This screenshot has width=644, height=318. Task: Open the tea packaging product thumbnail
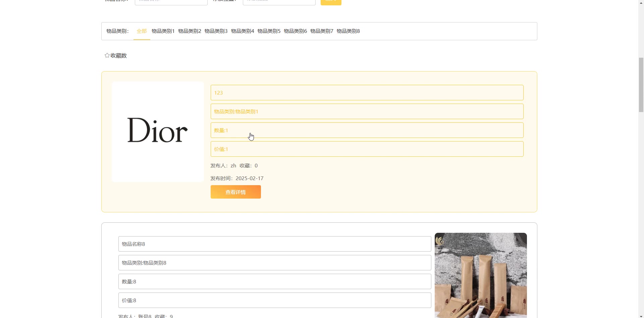pyautogui.click(x=481, y=275)
